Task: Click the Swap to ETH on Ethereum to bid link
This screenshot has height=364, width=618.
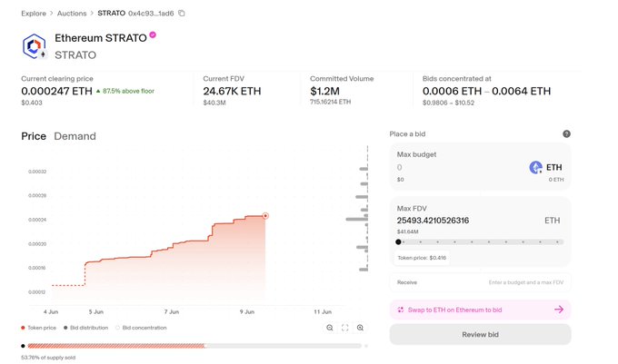Action: 454,310
